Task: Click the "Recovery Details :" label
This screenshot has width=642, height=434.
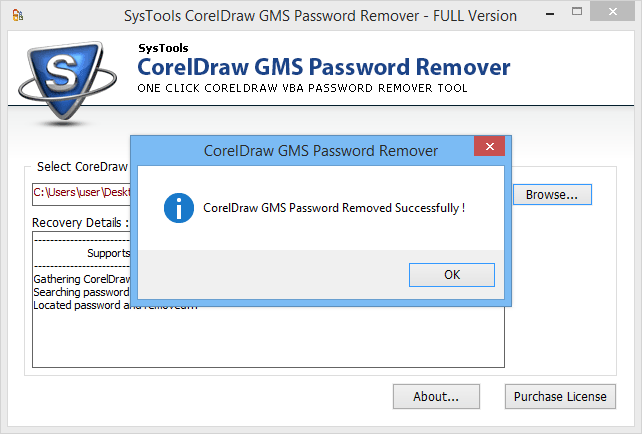Action: click(x=80, y=222)
